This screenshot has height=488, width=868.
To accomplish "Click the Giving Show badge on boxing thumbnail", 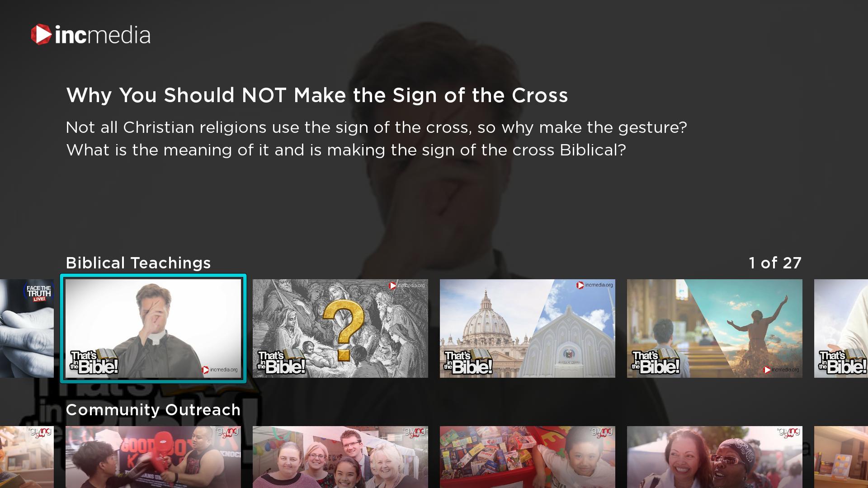I will pyautogui.click(x=226, y=433).
